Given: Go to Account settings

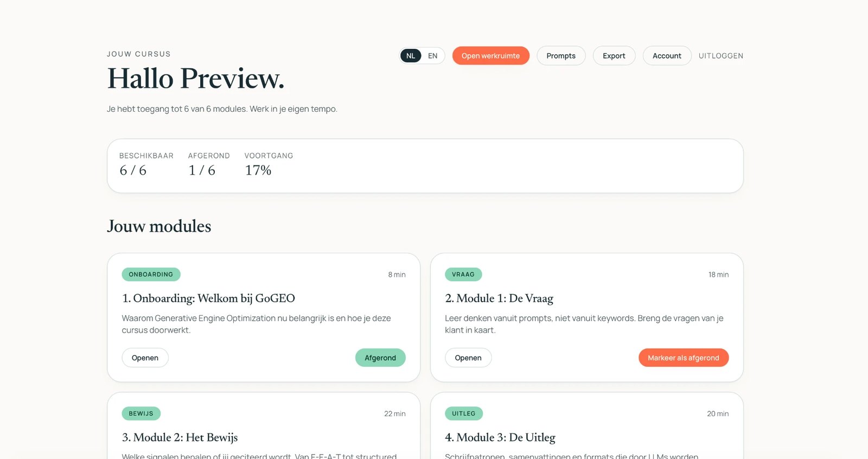Looking at the screenshot, I should 667,56.
